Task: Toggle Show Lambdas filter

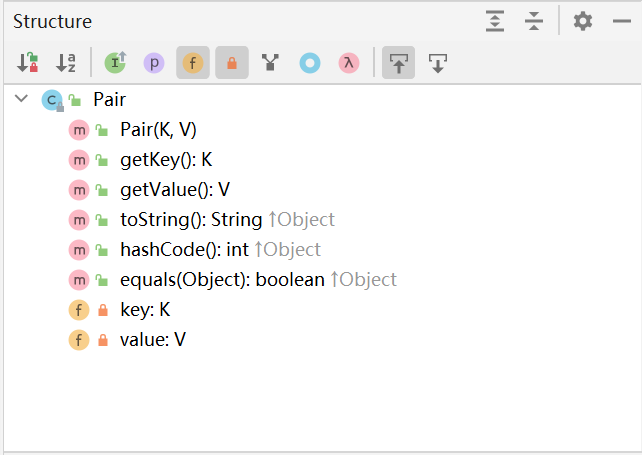Action: 349,63
